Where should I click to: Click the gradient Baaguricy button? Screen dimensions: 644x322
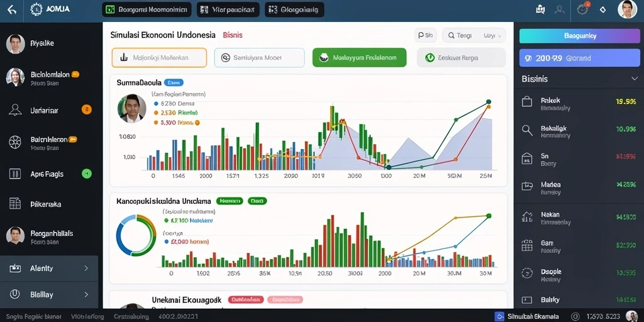pos(579,36)
